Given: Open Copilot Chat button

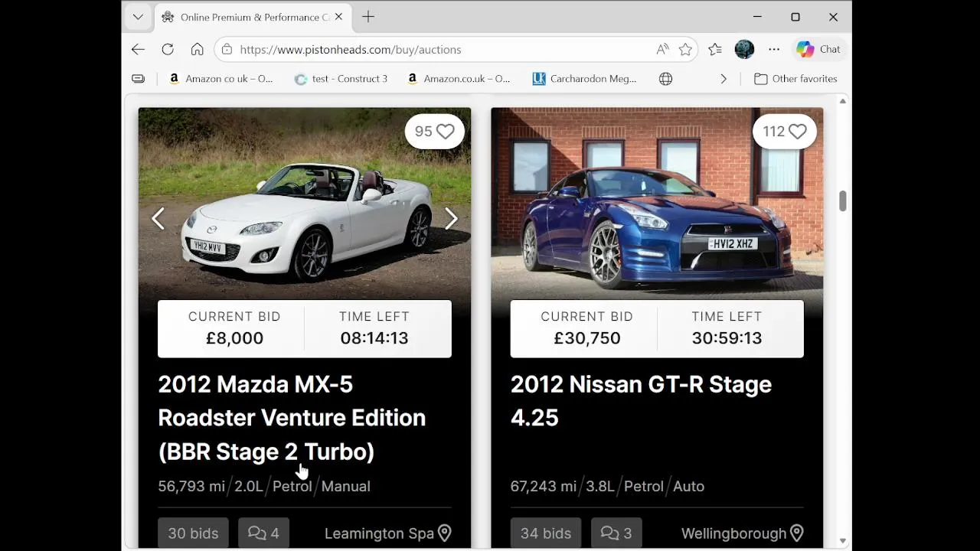Looking at the screenshot, I should tap(818, 49).
